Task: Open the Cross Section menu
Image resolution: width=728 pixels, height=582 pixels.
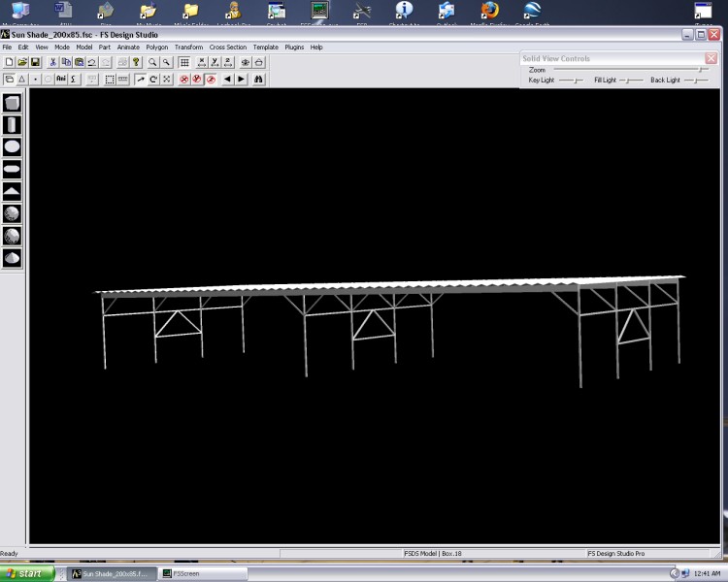Action: [228, 47]
